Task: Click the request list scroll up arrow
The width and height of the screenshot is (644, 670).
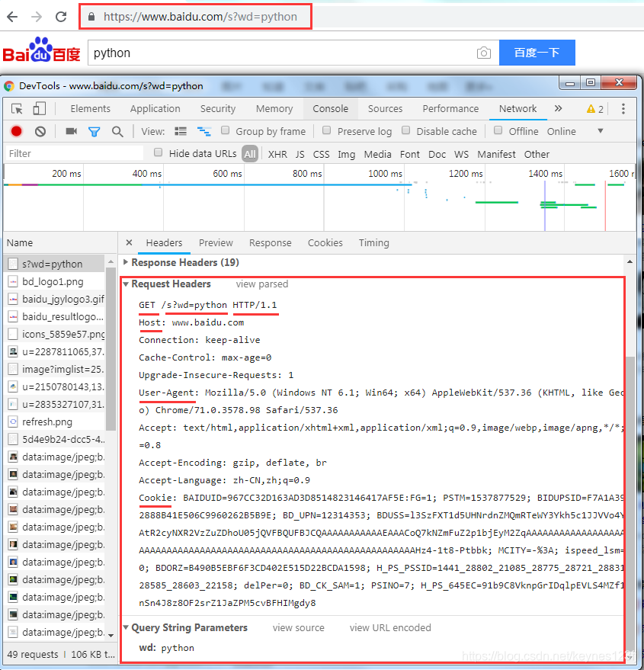Action: pyautogui.click(x=111, y=261)
